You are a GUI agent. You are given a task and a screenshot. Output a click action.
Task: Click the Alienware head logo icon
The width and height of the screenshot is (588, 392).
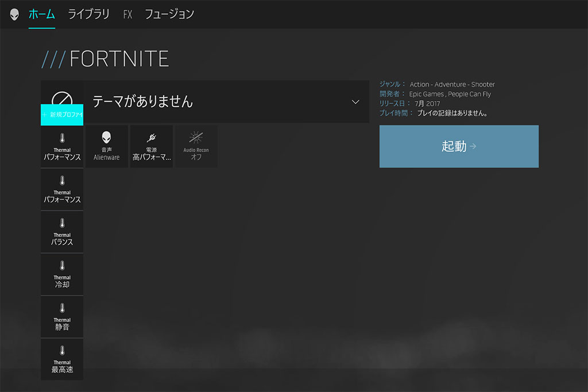(x=14, y=14)
